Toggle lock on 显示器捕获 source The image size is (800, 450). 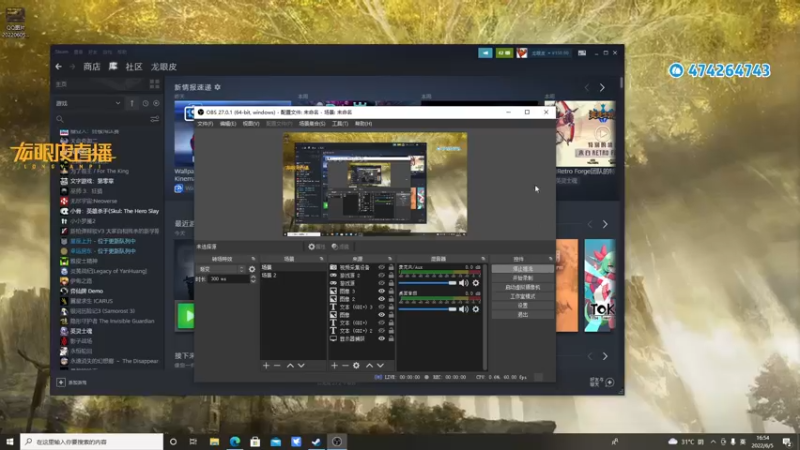point(391,338)
